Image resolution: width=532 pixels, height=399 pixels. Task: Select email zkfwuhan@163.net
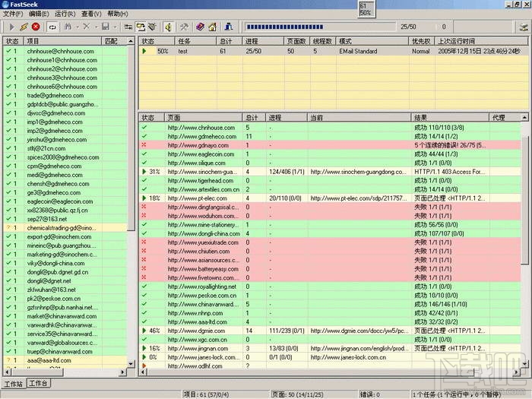click(x=51, y=290)
